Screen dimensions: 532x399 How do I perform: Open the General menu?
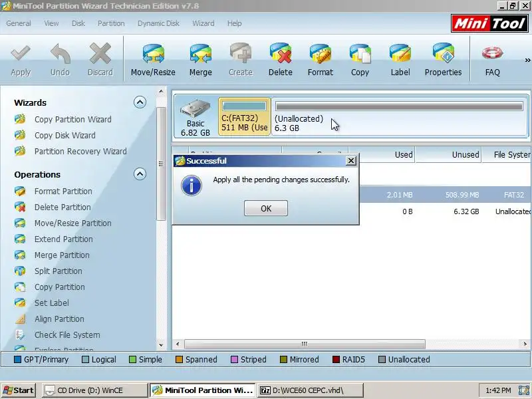pos(19,23)
